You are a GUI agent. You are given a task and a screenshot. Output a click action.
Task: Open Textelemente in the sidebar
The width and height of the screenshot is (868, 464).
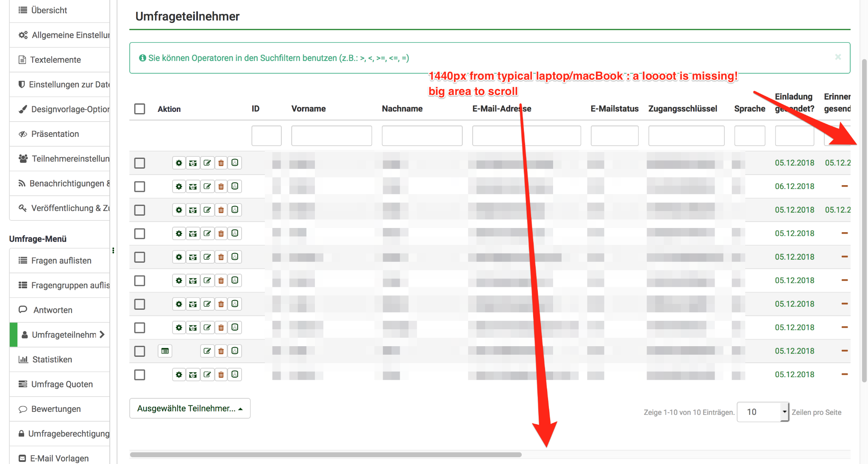[x=59, y=60]
